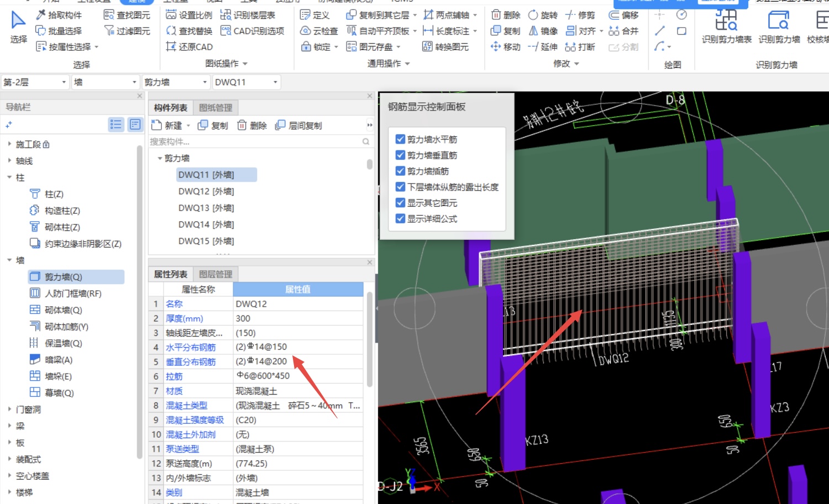Screen dimensions: 829x504
Task: Toggle 显示其它图元 checkbox
Action: tap(401, 203)
